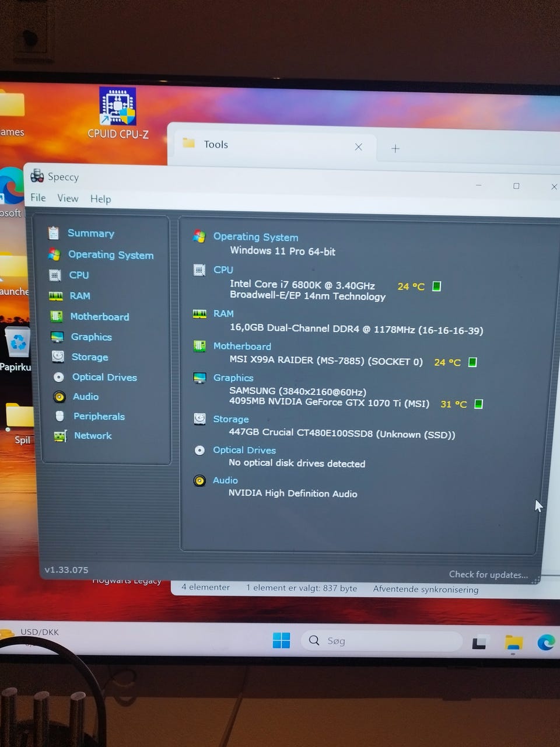The image size is (560, 747).
Task: Click the Motherboard icon in summary panel
Action: pyautogui.click(x=199, y=346)
